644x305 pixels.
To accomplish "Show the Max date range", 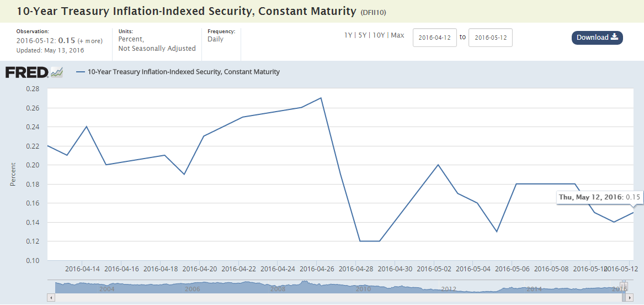I will pyautogui.click(x=397, y=35).
